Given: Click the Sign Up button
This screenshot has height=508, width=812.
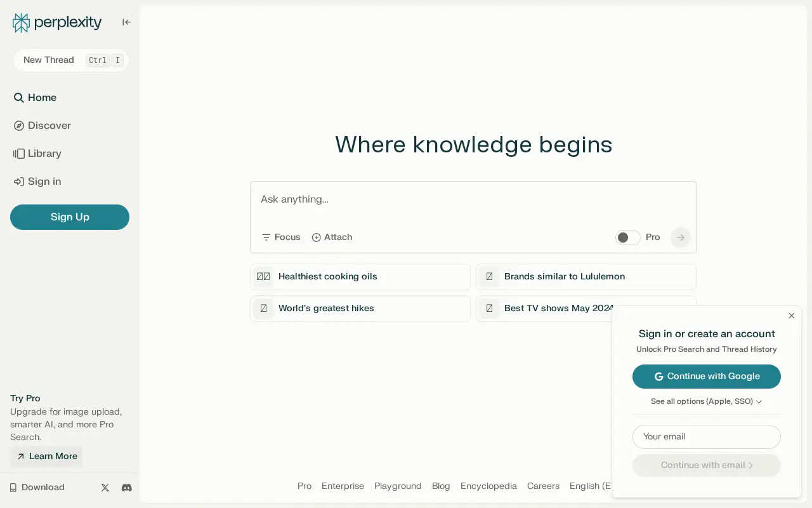Looking at the screenshot, I should (70, 217).
